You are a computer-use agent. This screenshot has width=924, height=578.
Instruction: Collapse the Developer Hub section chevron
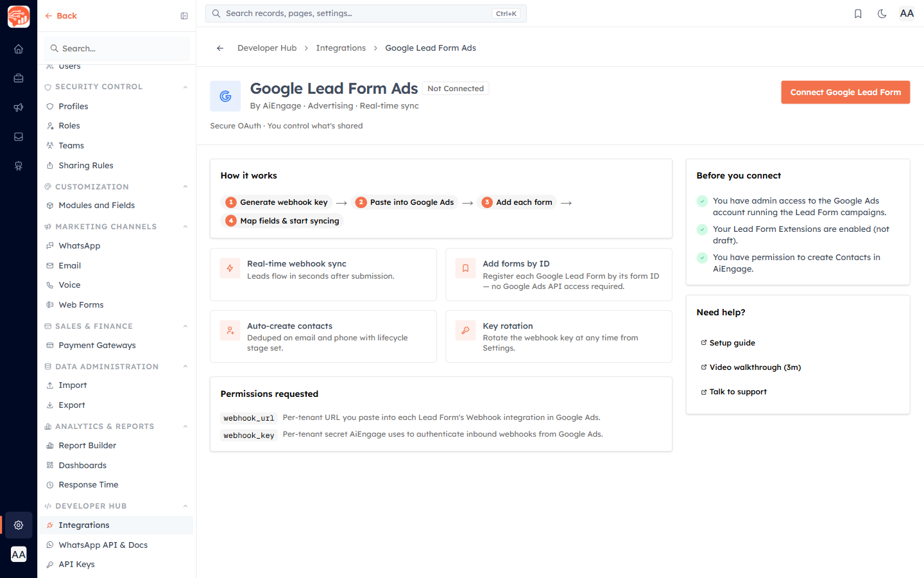185,506
